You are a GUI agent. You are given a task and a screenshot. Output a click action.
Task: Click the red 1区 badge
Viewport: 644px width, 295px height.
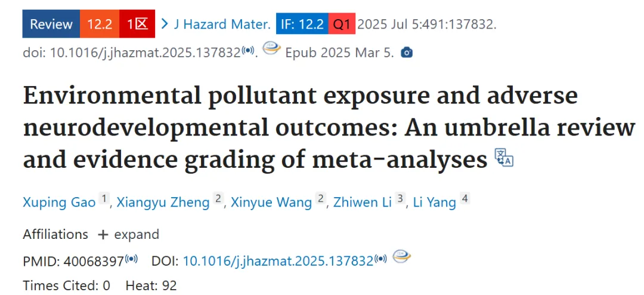click(137, 24)
